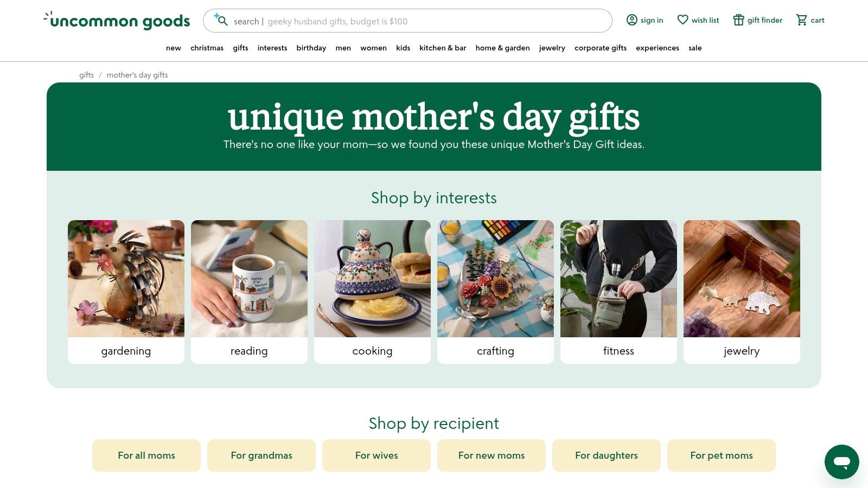Open the kitchen & bar menu
This screenshot has height=488, width=868.
click(443, 48)
